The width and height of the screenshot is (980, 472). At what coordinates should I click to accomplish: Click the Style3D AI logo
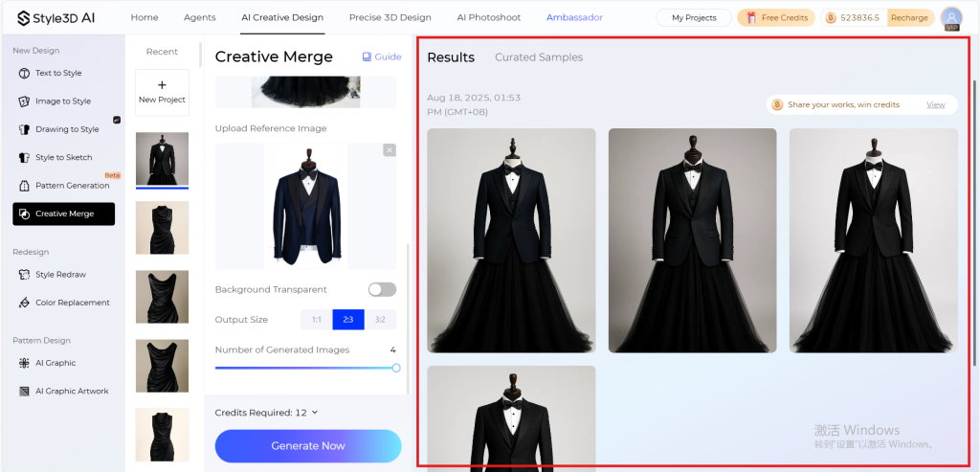tap(56, 17)
